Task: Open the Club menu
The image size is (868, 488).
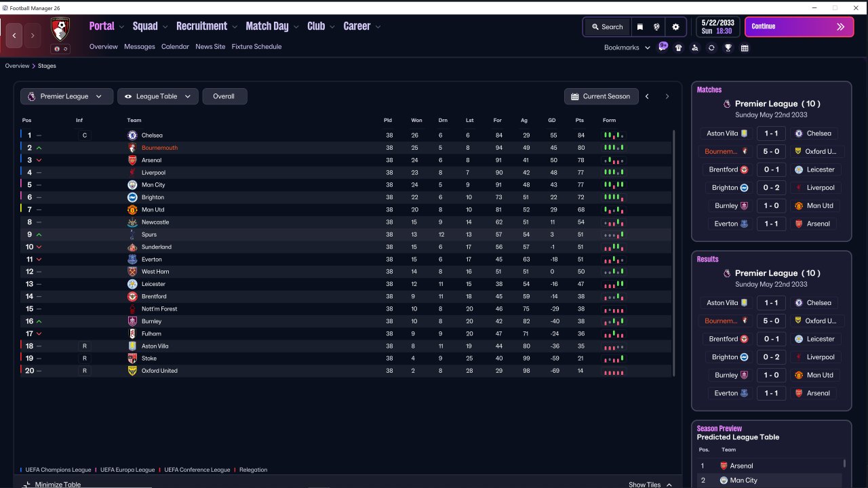Action: pyautogui.click(x=316, y=26)
